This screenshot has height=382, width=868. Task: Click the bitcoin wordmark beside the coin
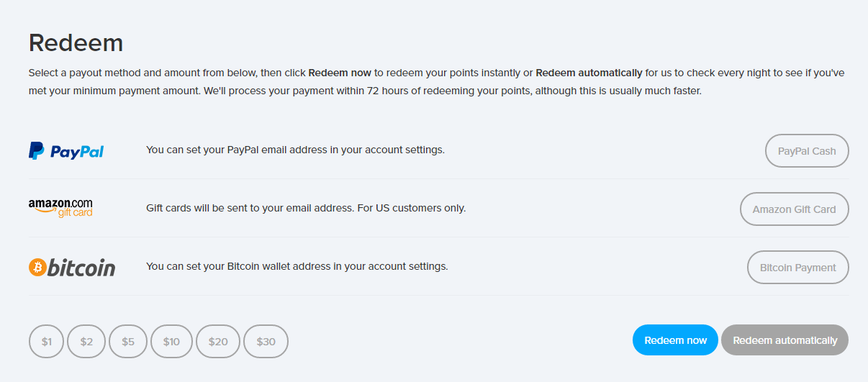pos(81,268)
